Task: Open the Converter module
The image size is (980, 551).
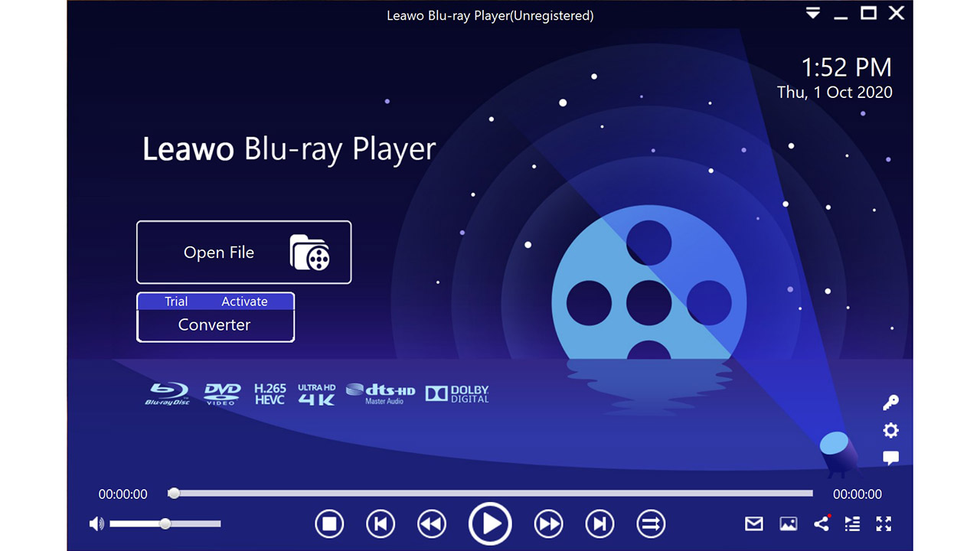Action: pyautogui.click(x=215, y=325)
